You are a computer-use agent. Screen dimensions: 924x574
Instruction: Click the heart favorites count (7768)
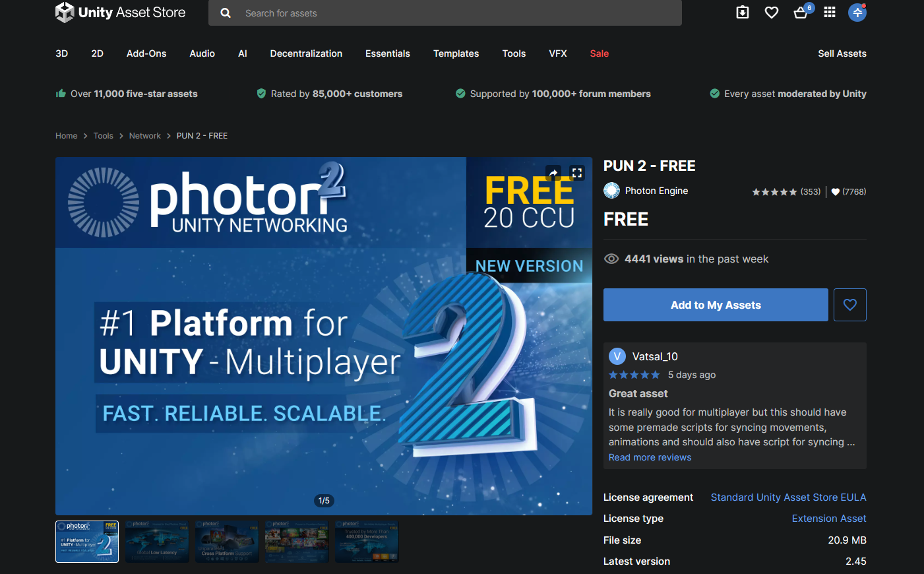(849, 192)
